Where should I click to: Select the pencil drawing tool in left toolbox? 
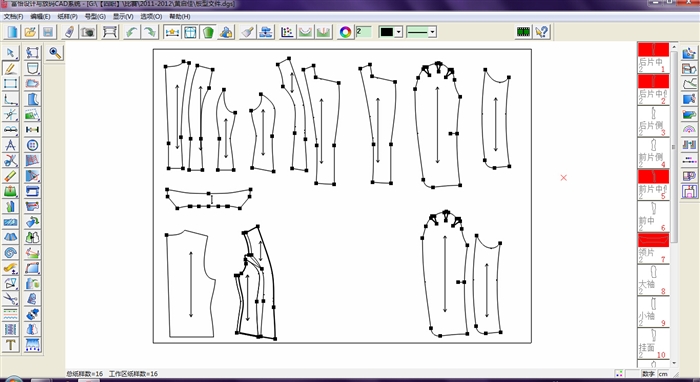(11, 68)
